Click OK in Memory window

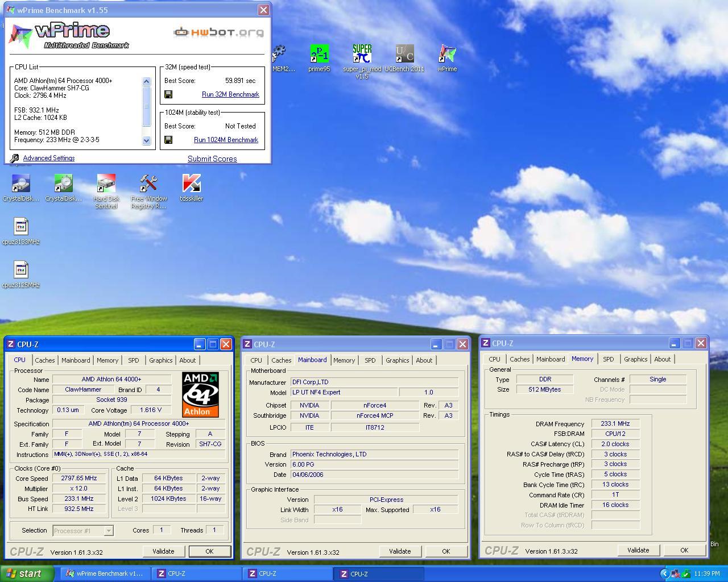click(x=684, y=550)
